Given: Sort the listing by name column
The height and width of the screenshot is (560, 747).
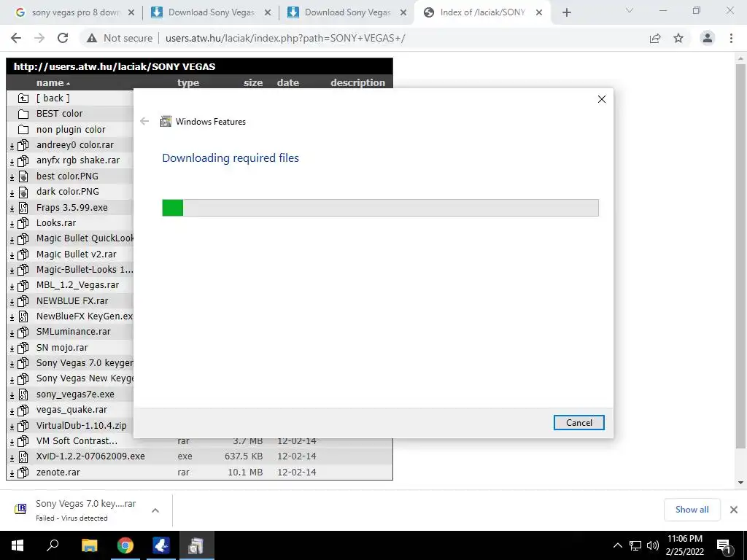Looking at the screenshot, I should click(50, 83).
